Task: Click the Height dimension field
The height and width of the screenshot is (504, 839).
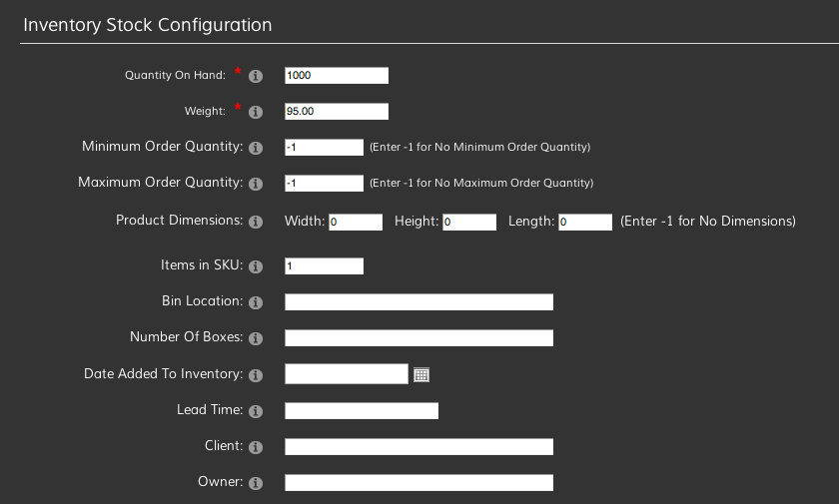Action: coord(469,222)
